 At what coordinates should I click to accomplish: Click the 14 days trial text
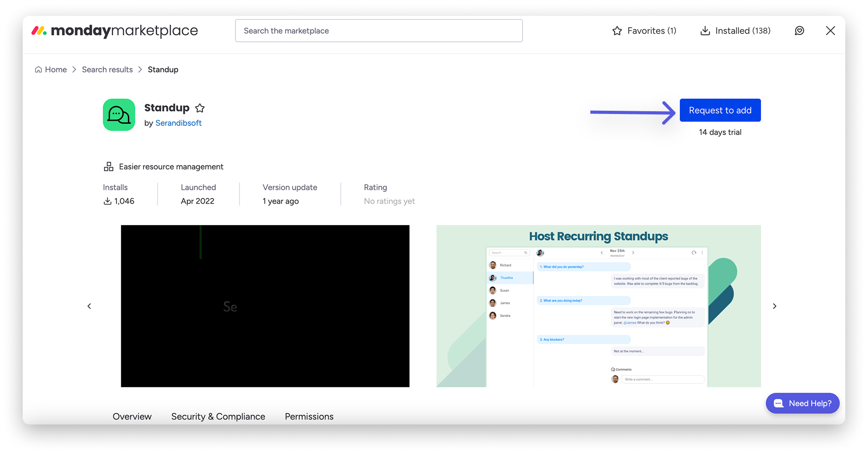coord(720,132)
